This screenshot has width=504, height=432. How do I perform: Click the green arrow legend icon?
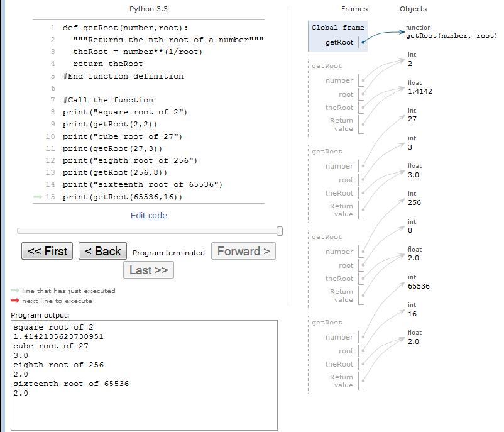[15, 291]
